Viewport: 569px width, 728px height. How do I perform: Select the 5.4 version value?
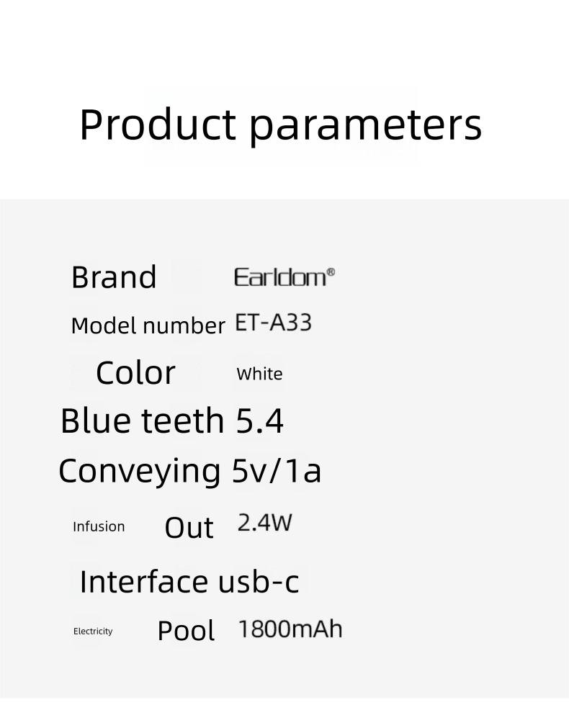click(x=260, y=421)
